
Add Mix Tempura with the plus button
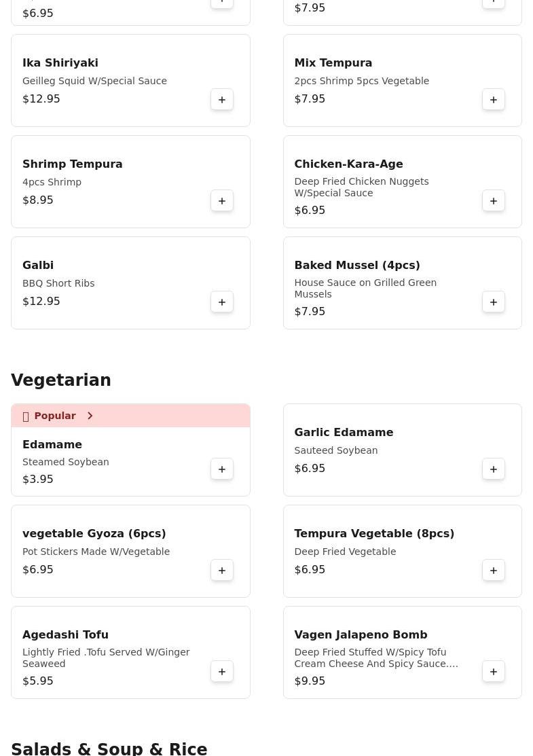point(494,100)
